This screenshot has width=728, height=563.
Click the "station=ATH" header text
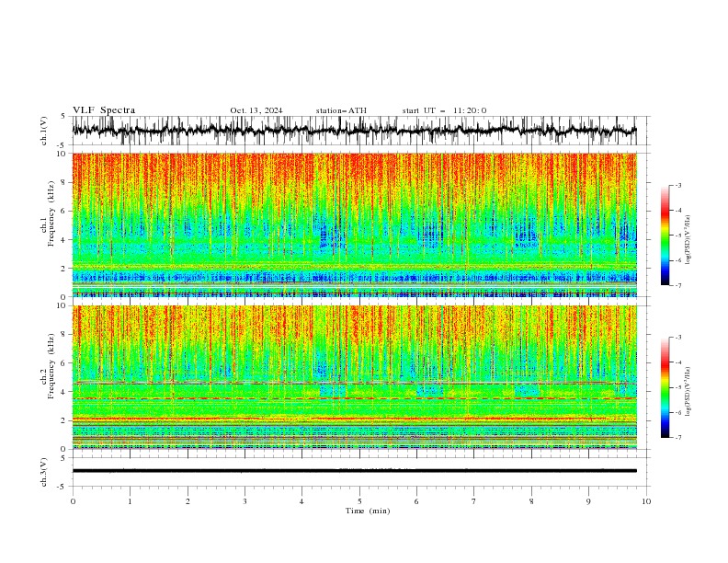click(341, 110)
